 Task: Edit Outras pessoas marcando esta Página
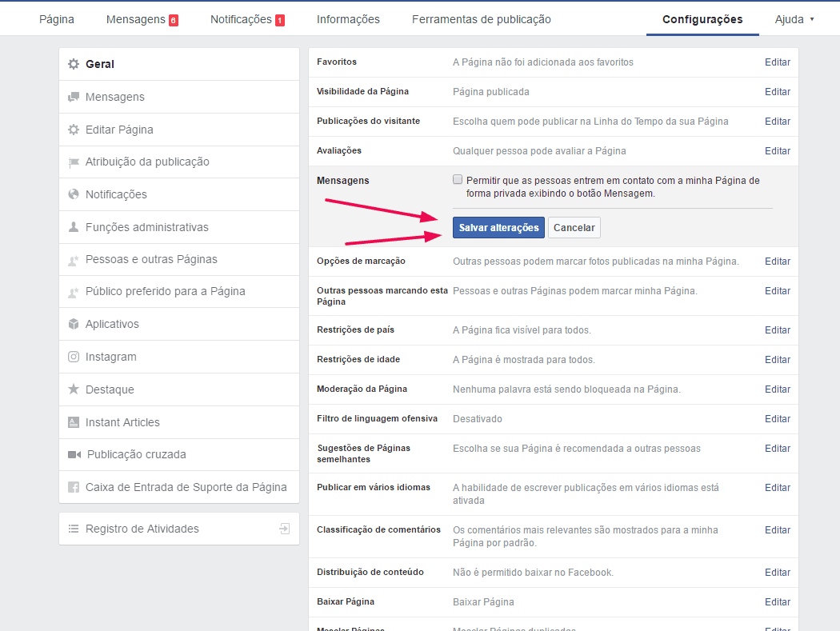[x=778, y=290]
